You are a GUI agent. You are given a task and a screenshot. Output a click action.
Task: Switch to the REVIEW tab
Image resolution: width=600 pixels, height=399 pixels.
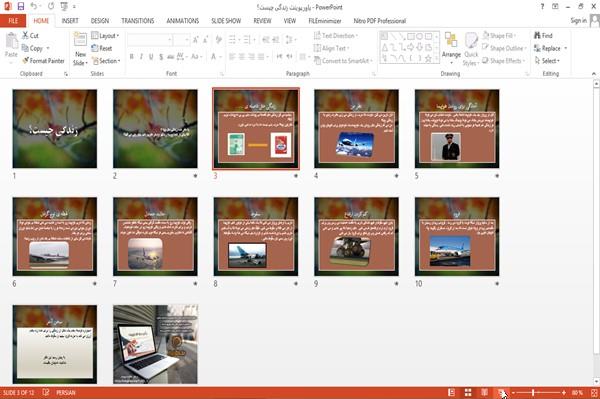tap(262, 21)
